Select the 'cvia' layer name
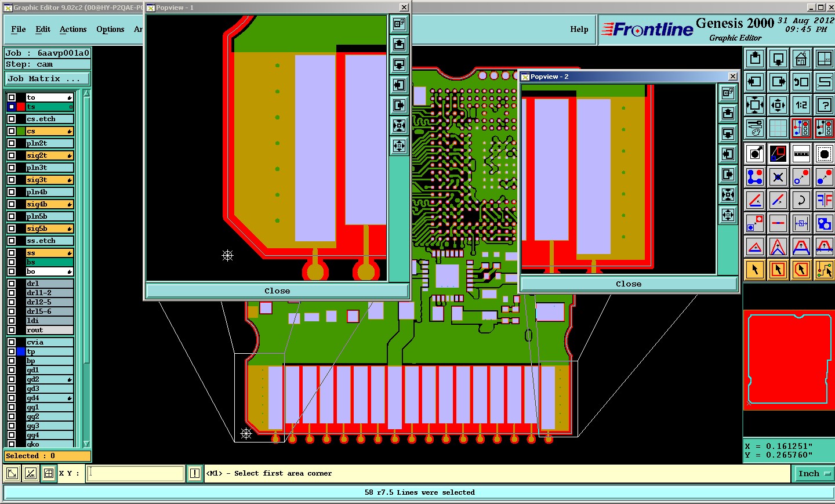 tap(49, 342)
